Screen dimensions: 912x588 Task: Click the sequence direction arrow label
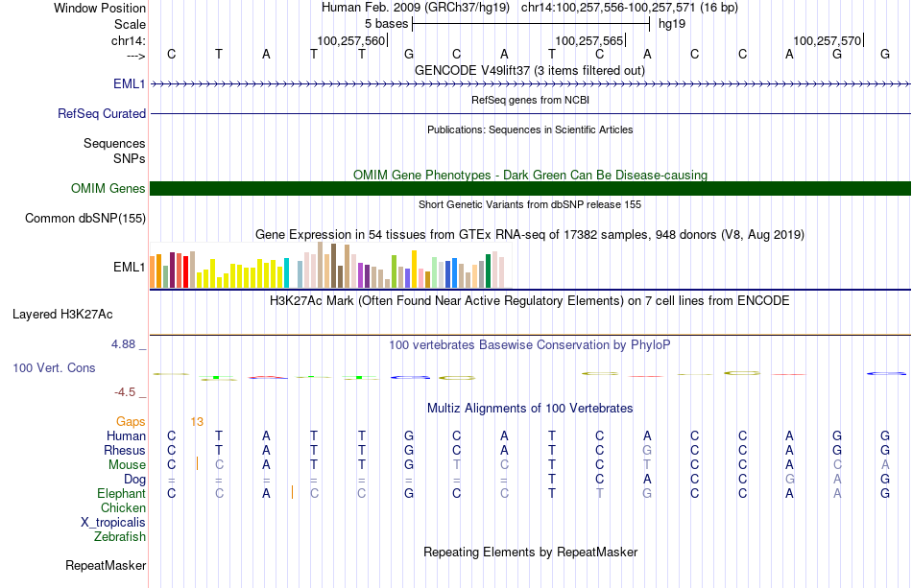[x=135, y=56]
